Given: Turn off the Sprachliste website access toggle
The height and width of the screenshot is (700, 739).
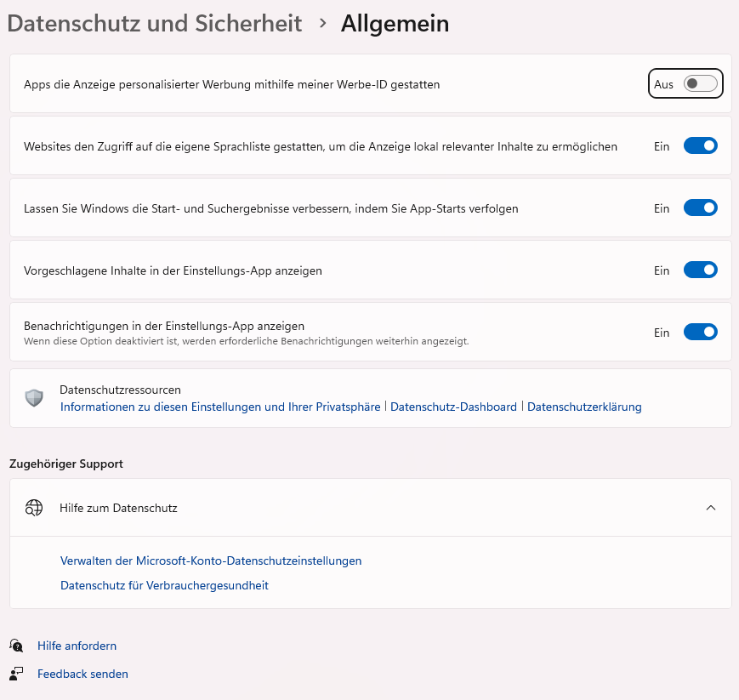Looking at the screenshot, I should (x=701, y=146).
